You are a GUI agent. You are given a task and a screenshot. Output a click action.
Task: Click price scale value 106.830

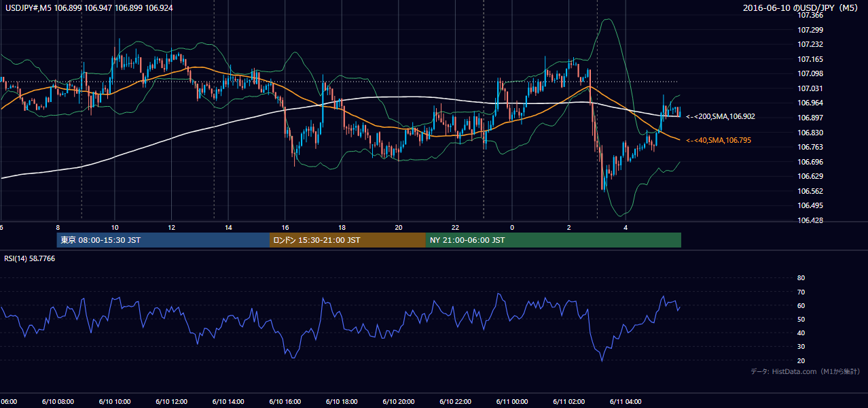pos(811,133)
